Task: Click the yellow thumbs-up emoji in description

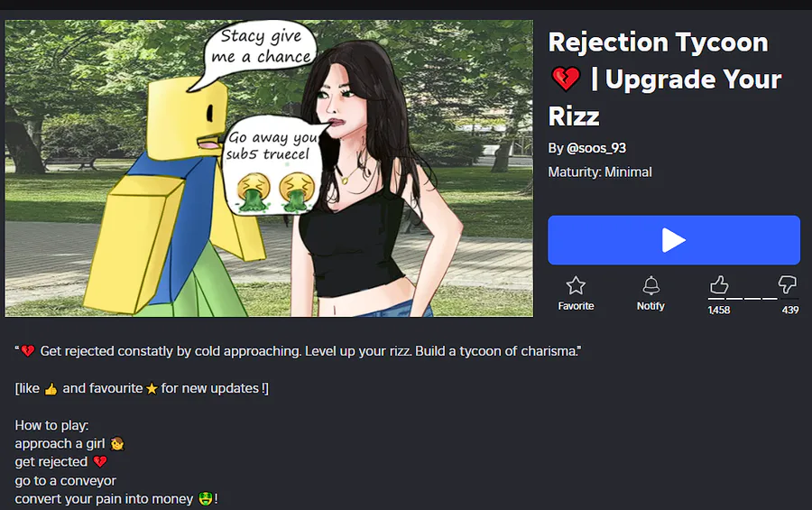Action: tap(51, 389)
